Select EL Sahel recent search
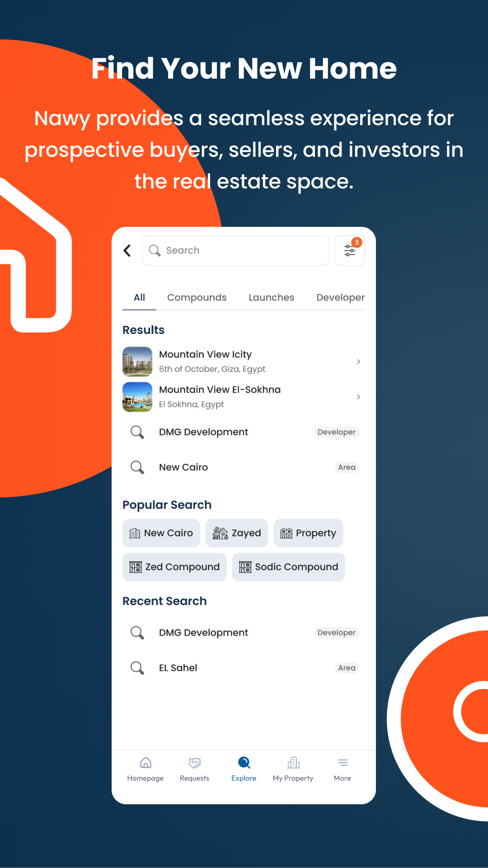The height and width of the screenshot is (868, 488). [178, 668]
